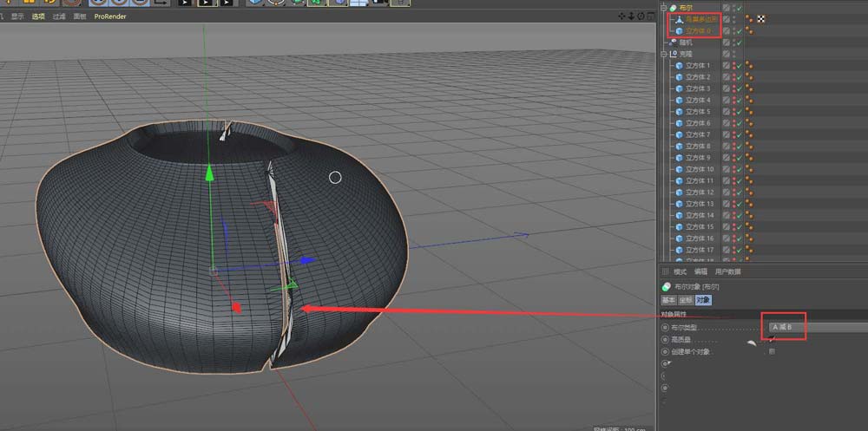The height and width of the screenshot is (431, 868).
Task: Click the animation dot beside 创建单个对象
Action: [665, 351]
